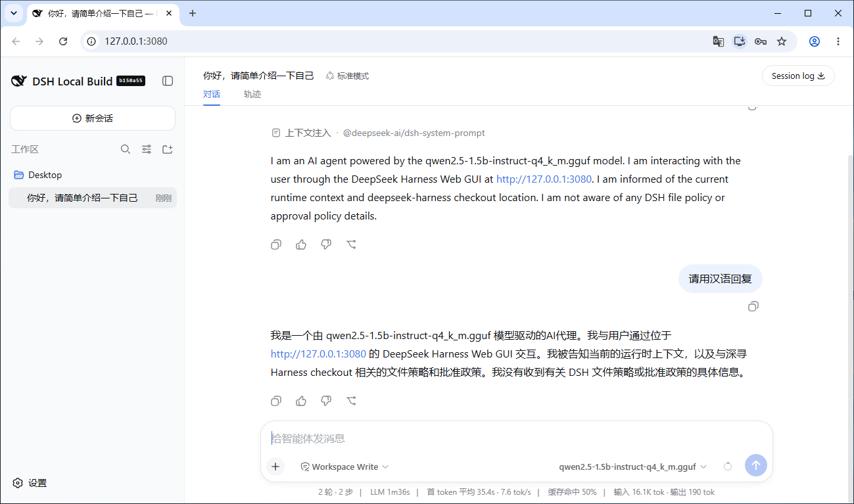Viewport: 854px width, 504px height.
Task: Click the @deepseek-ai/dsh-system-prompt text
Action: pyautogui.click(x=414, y=133)
